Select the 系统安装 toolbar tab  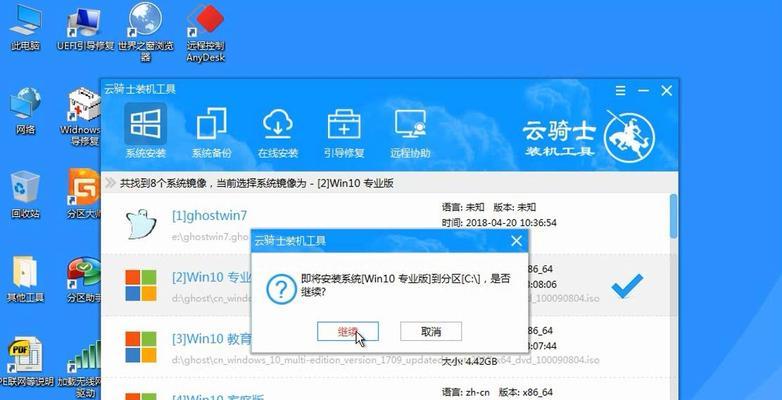[x=145, y=131]
